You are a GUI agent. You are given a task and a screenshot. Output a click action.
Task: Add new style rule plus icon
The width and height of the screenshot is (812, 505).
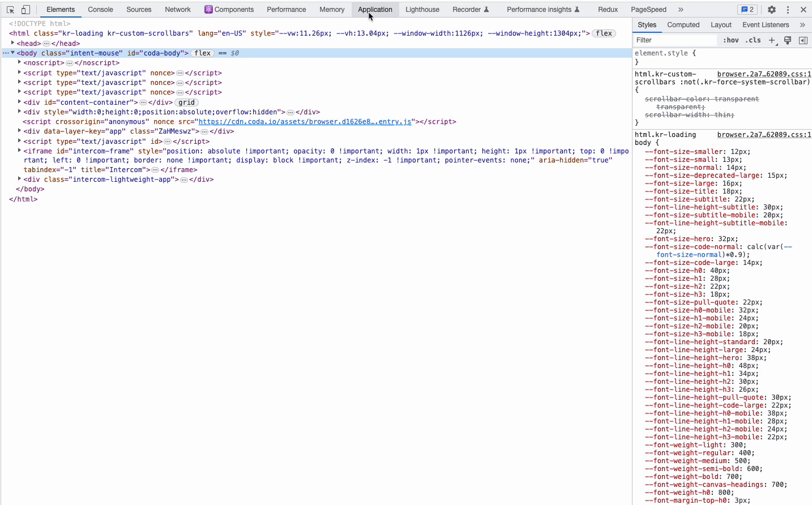772,40
